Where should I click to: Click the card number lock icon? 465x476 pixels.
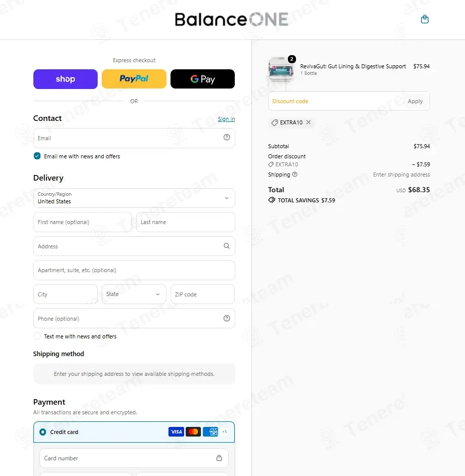[x=219, y=458]
